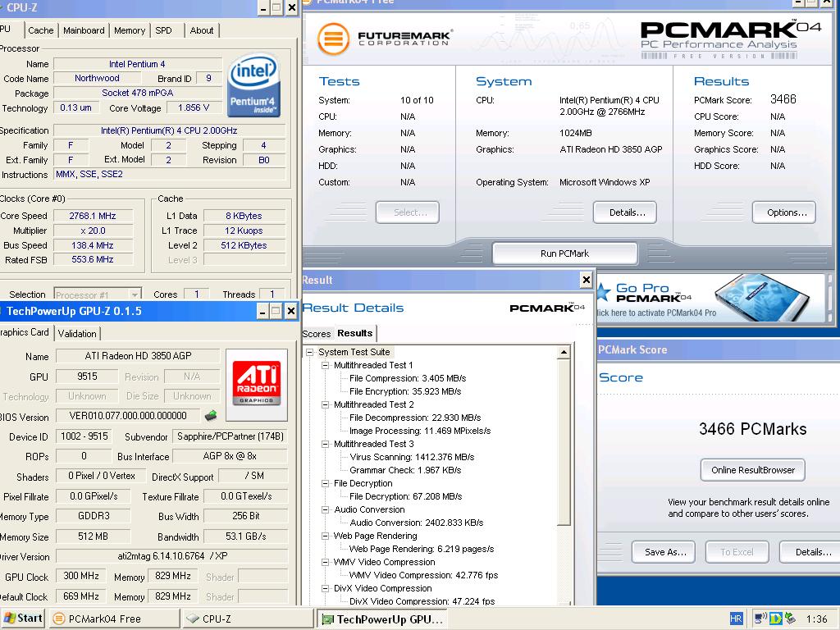
Task: Click the CPU-Z Instructions MMX, SSE, SSE2 field
Action: (x=170, y=174)
